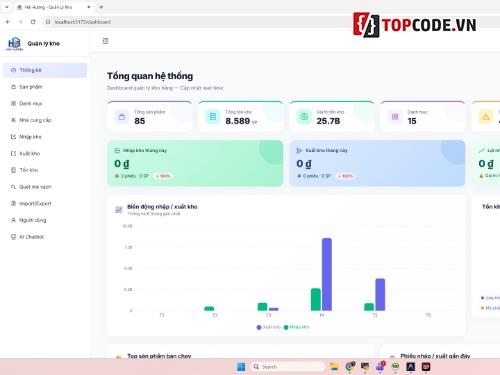Image resolution: width=500 pixels, height=375 pixels.
Task: Click the green Nhập kho bar for T2
Action: pos(209,309)
